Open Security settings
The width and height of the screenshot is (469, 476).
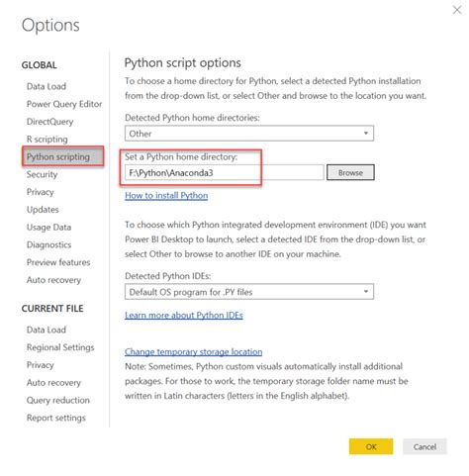click(42, 174)
